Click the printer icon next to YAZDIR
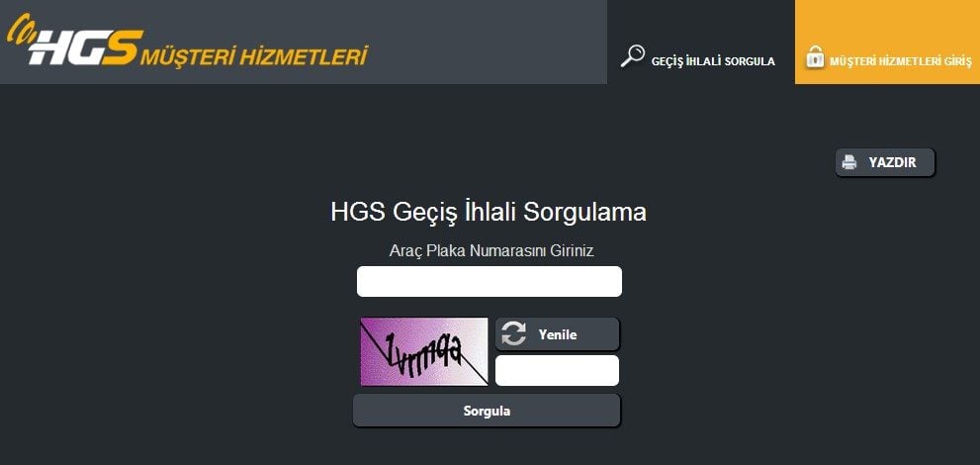The image size is (980, 465). (849, 162)
